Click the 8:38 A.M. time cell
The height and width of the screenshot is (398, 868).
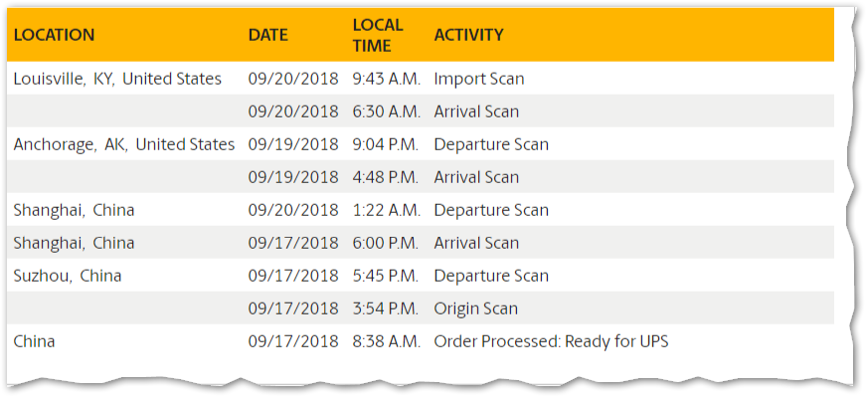tap(387, 341)
